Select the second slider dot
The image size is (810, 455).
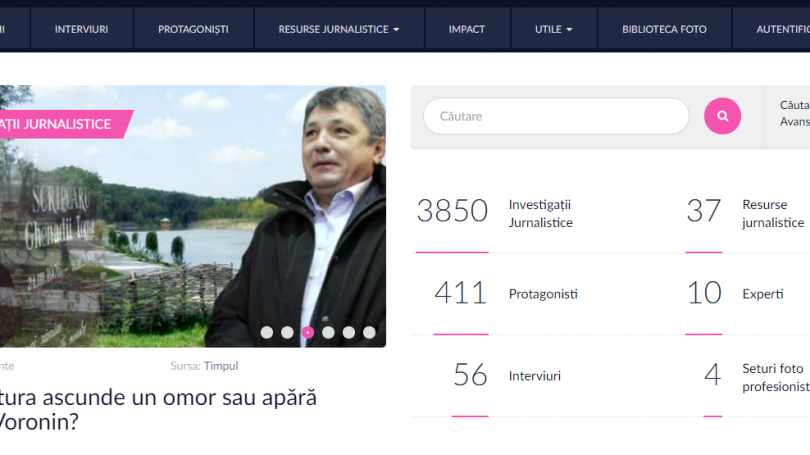(287, 332)
